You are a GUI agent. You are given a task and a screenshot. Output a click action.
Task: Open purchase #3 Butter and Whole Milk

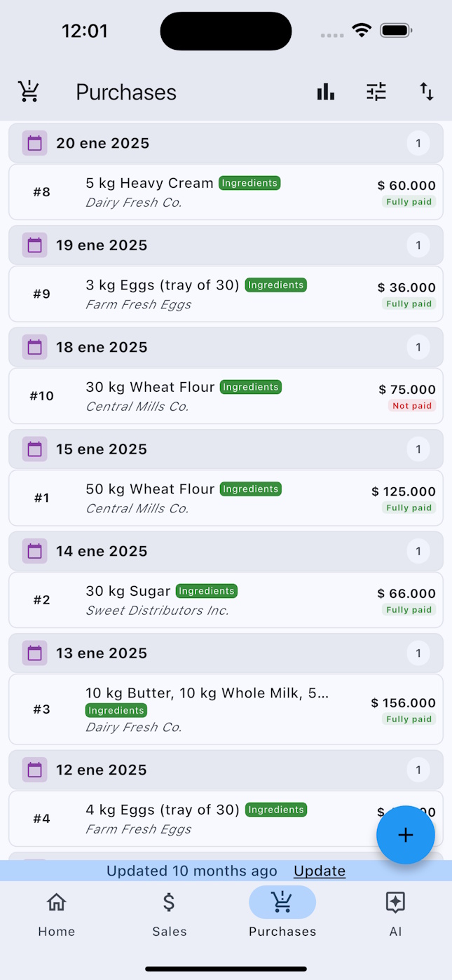(226, 709)
